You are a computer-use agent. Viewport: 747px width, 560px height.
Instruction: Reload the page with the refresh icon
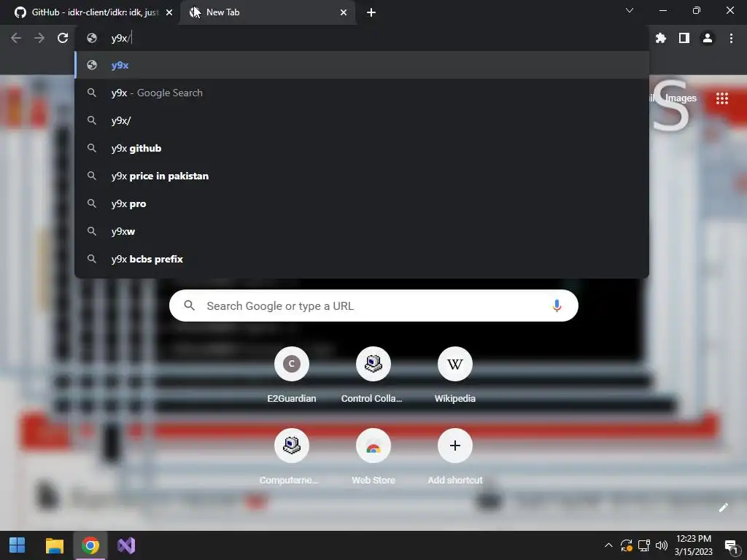(63, 38)
